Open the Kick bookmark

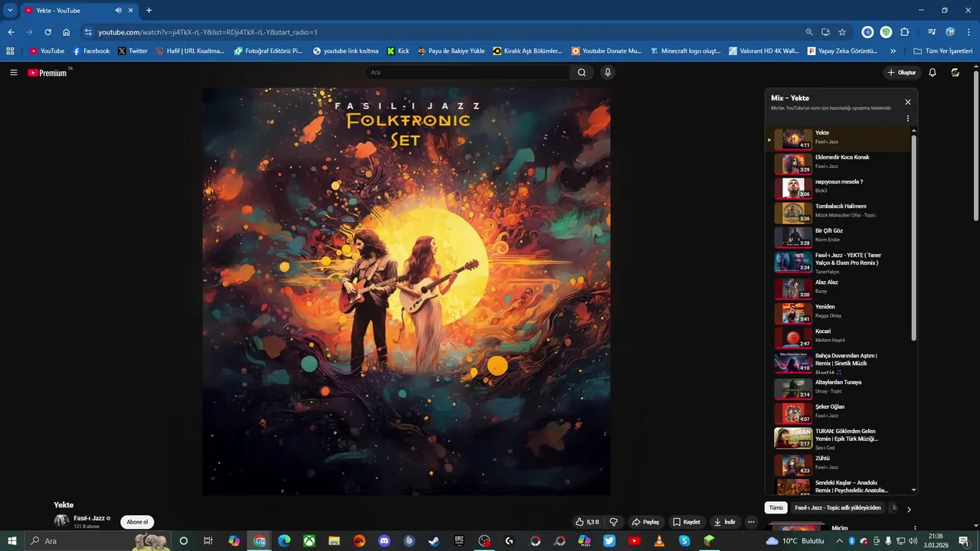[398, 51]
